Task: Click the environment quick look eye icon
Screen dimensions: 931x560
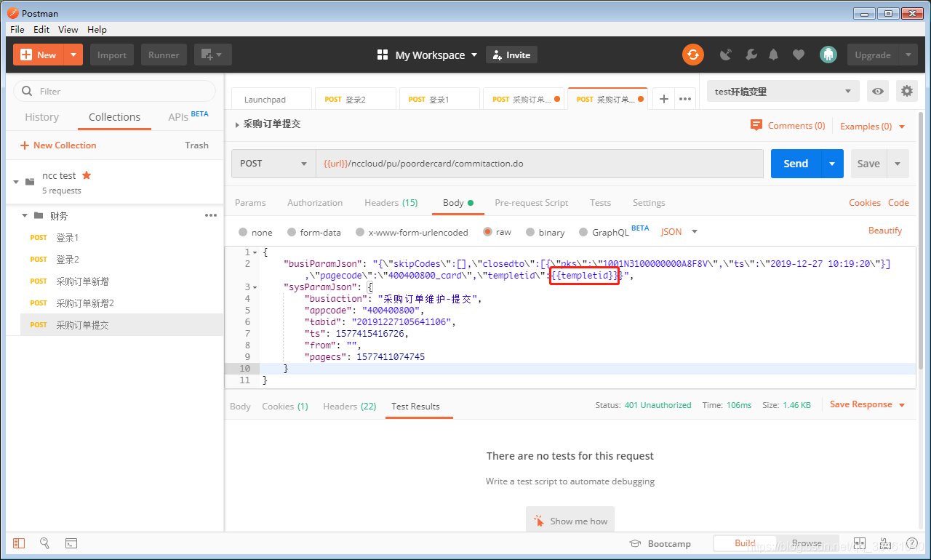Action: [878, 91]
